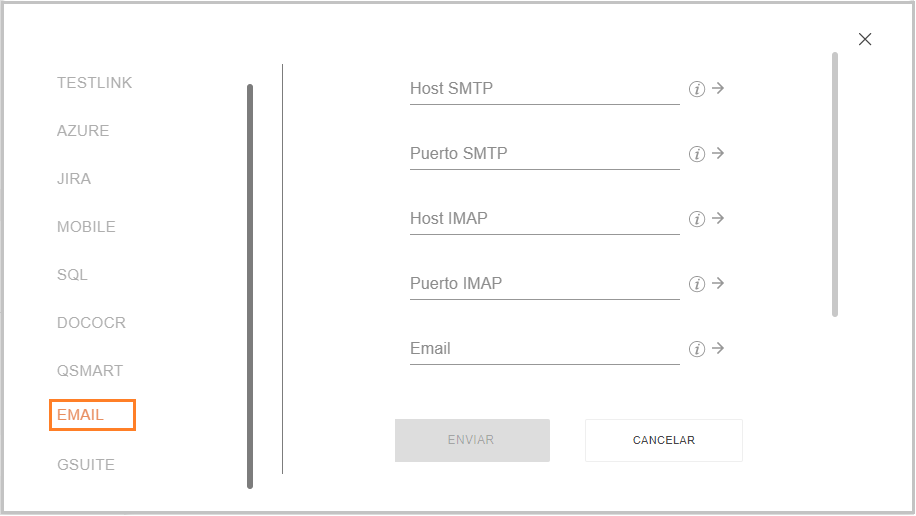Image resolution: width=916 pixels, height=516 pixels.
Task: Focus the Host SMTP input field
Action: coord(544,89)
